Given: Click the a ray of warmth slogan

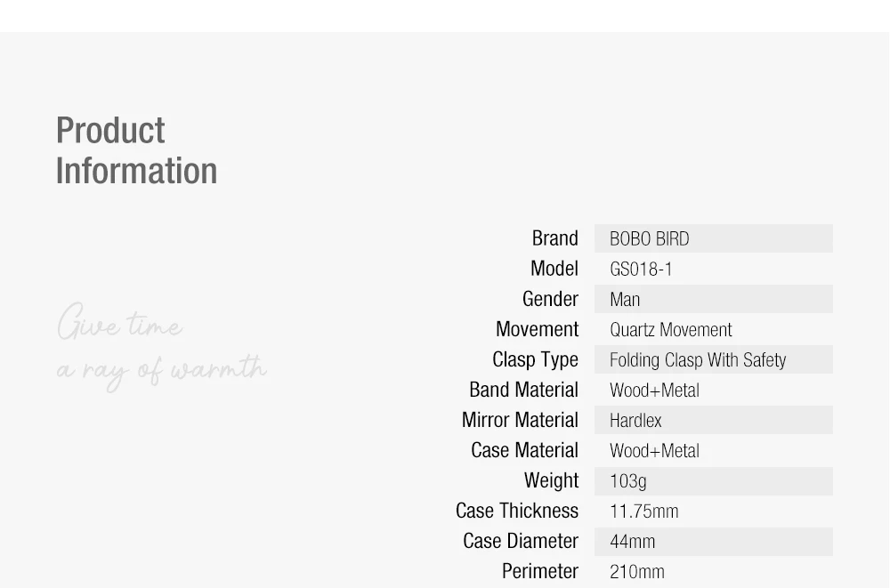Looking at the screenshot, I should pyautogui.click(x=162, y=371).
